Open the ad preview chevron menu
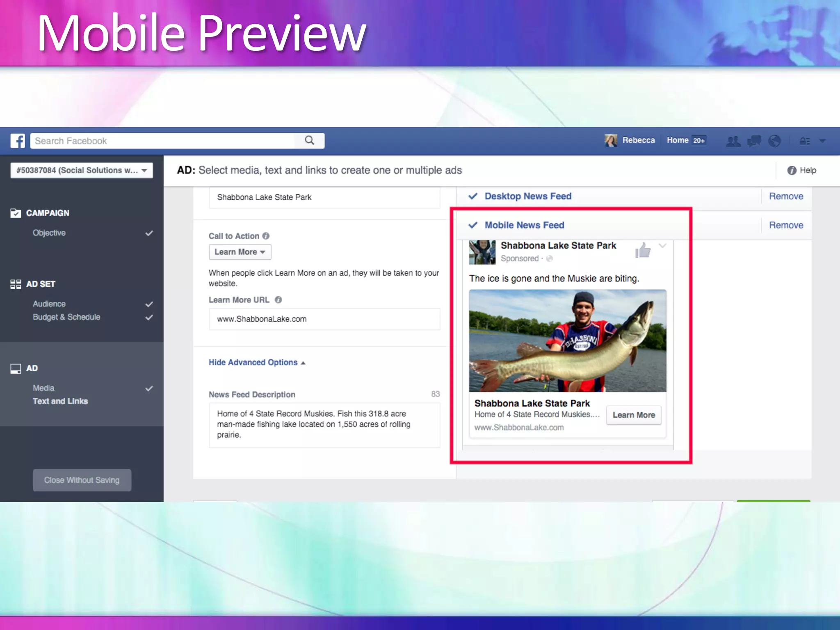Viewport: 840px width, 630px height. (x=662, y=246)
